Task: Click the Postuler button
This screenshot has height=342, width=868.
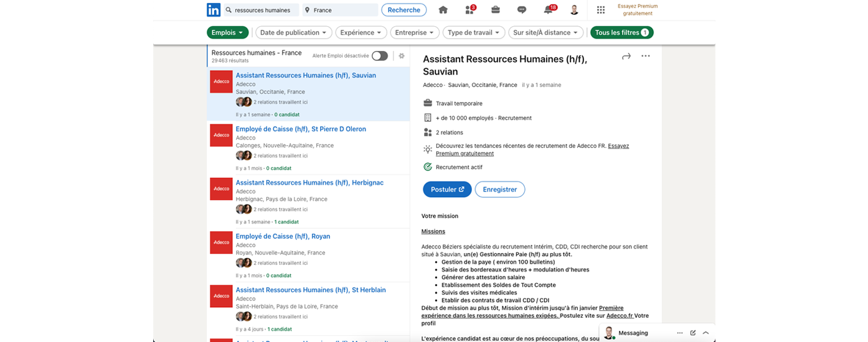Action: [447, 190]
